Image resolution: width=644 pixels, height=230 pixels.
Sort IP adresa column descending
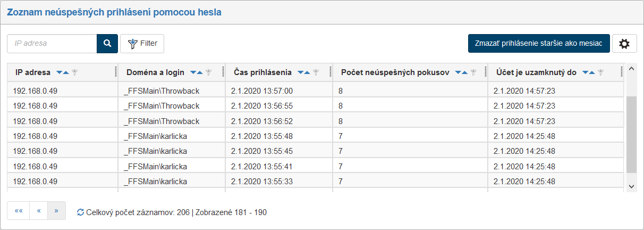pyautogui.click(x=59, y=72)
